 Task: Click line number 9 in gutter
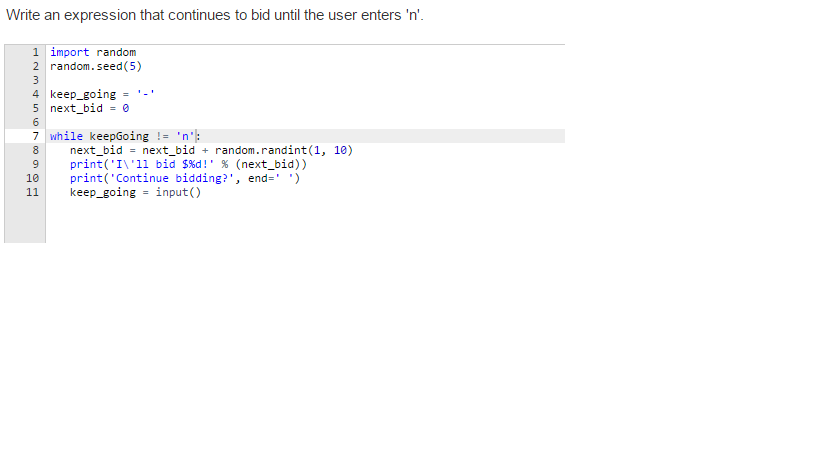click(x=36, y=164)
